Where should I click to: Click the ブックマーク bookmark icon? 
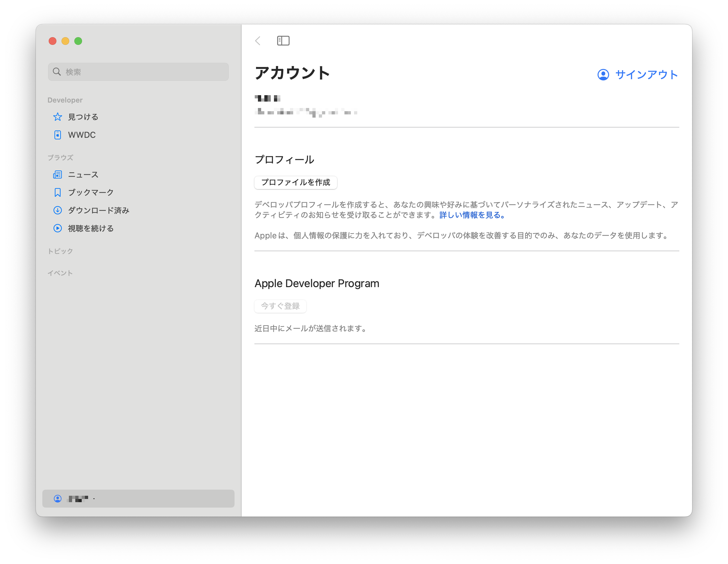57,193
